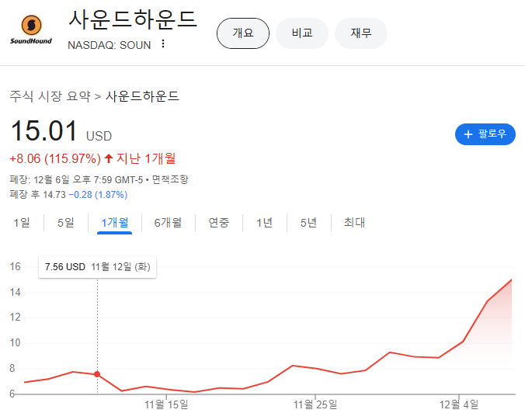Select the 1년 chart range
525x420 pixels.
pos(265,223)
